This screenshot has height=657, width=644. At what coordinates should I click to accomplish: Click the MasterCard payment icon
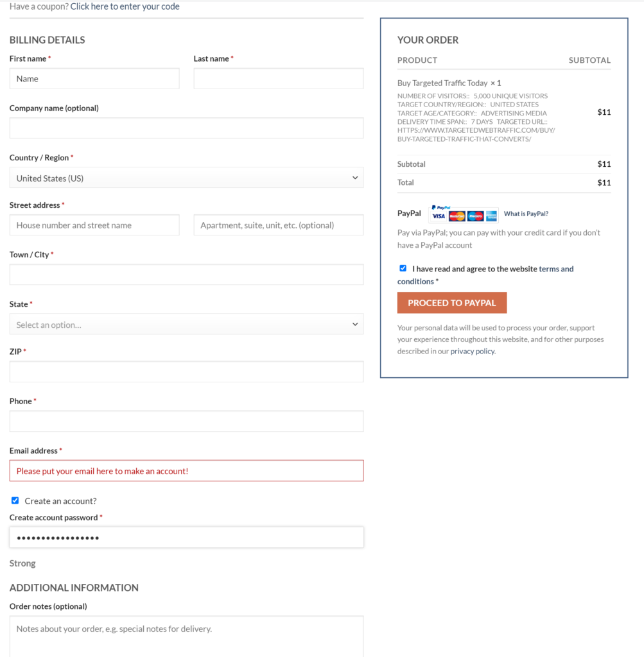(x=457, y=216)
